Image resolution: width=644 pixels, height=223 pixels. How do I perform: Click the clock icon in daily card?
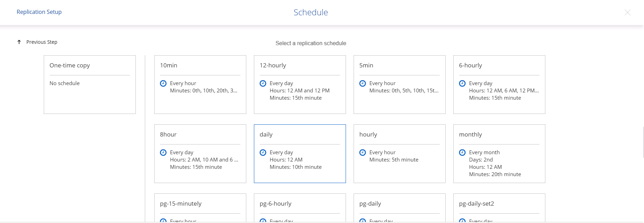263,152
